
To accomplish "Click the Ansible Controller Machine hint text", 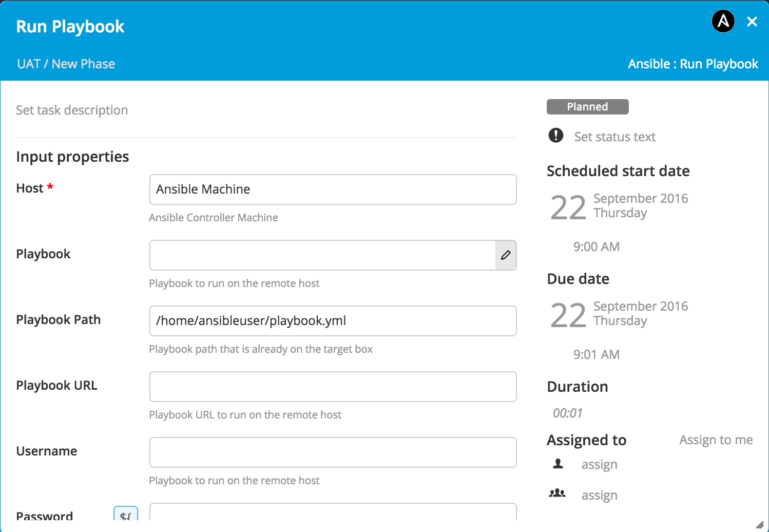I will point(214,218).
